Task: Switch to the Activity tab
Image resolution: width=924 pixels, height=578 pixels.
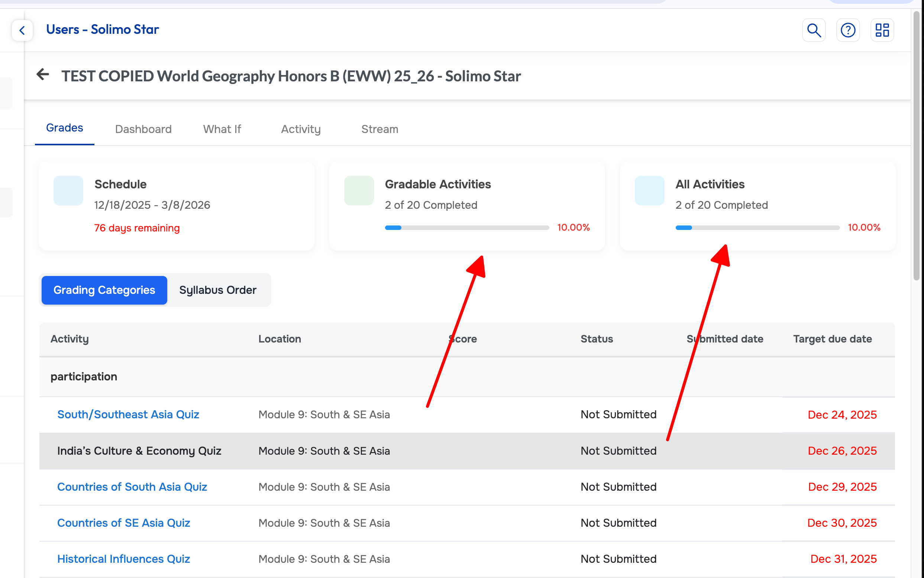Action: (301, 129)
